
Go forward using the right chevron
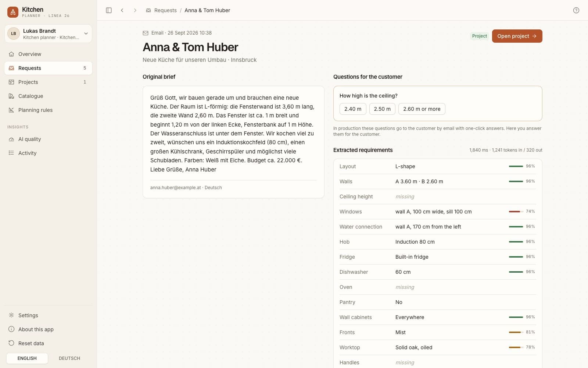135,10
